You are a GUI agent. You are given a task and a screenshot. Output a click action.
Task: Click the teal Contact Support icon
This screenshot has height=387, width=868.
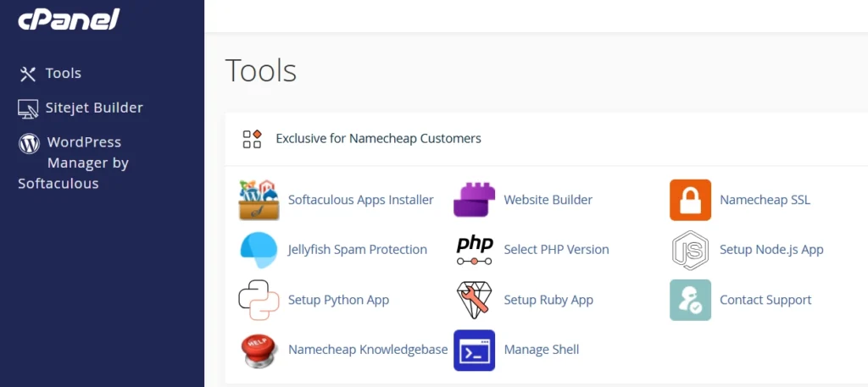690,300
